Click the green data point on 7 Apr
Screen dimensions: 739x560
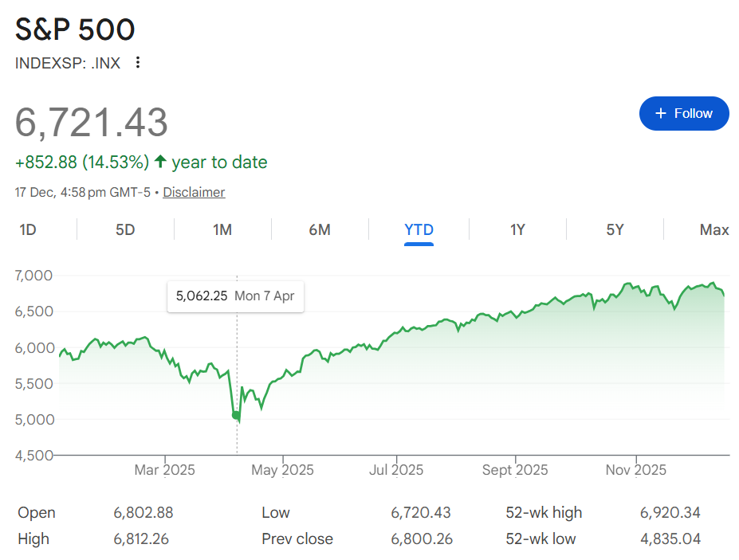tap(236, 415)
